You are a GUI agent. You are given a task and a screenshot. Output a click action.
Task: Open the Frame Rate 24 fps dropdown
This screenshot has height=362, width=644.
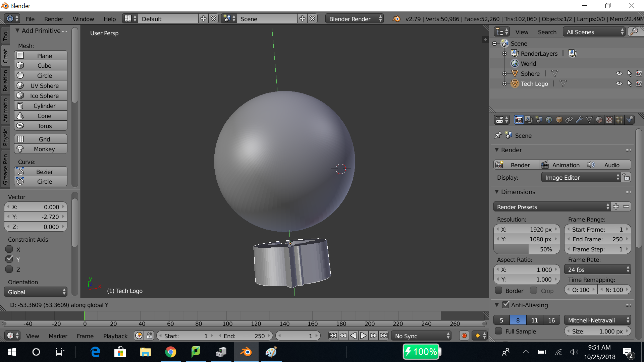pos(597,269)
